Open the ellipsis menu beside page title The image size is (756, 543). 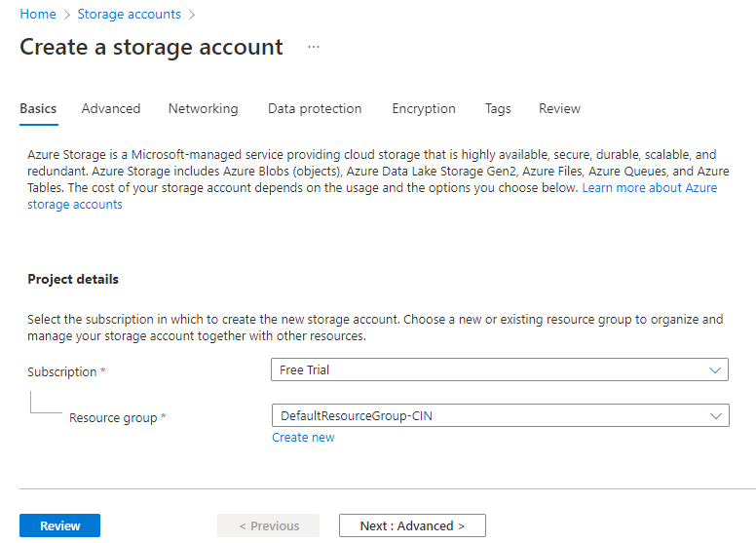point(314,47)
